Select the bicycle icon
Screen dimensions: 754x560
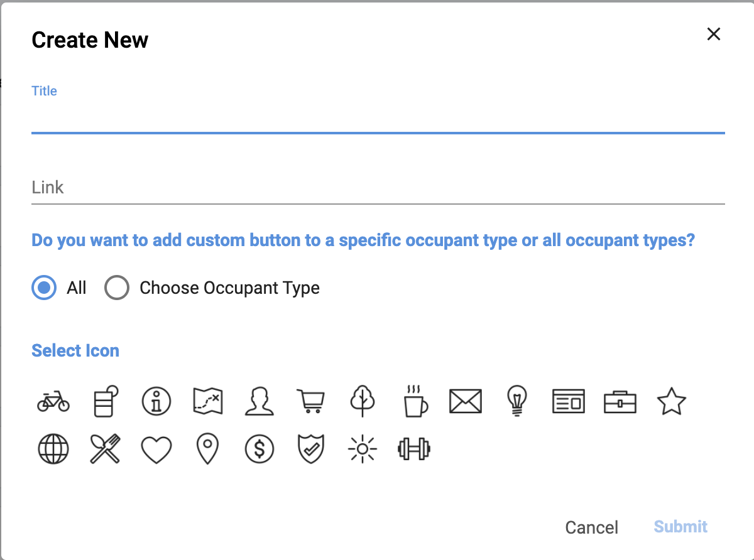click(x=53, y=401)
